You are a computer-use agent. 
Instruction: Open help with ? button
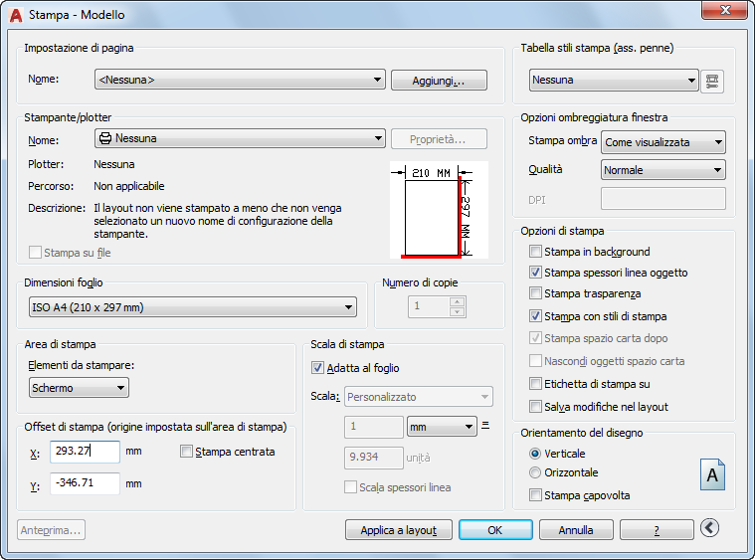(657, 530)
